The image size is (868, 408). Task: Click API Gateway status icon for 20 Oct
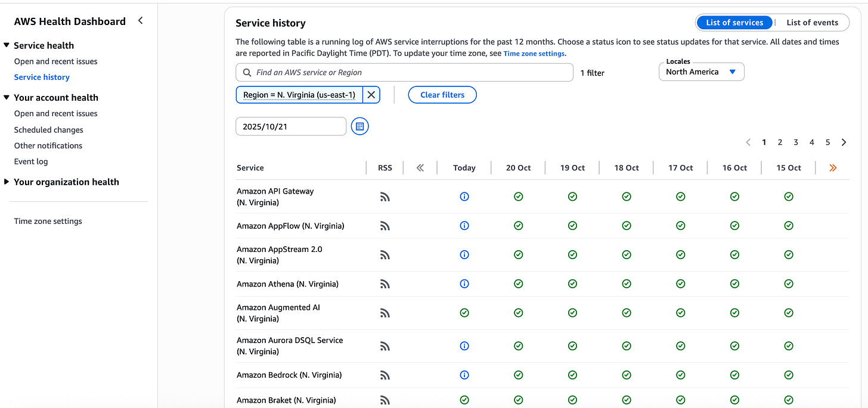click(519, 197)
